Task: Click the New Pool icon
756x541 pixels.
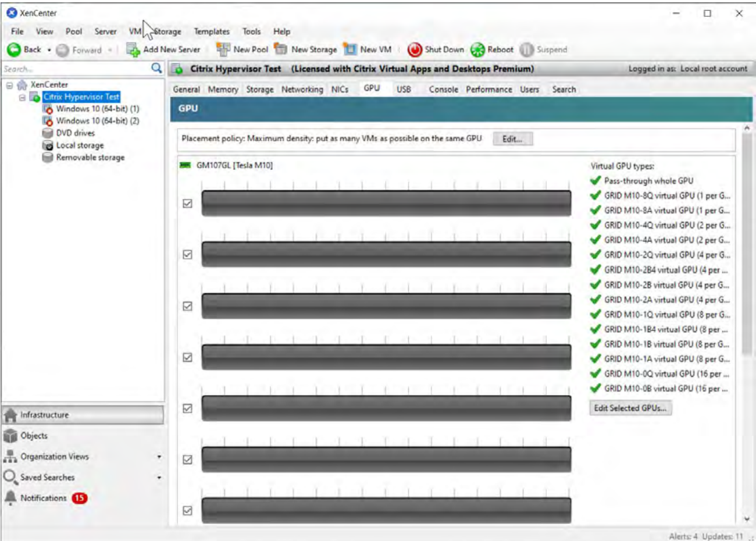Action: click(x=223, y=49)
